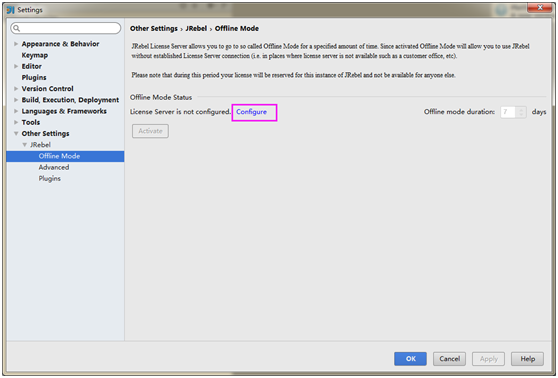Increase offline duration with up arrow
The height and width of the screenshot is (378, 558).
point(521,109)
